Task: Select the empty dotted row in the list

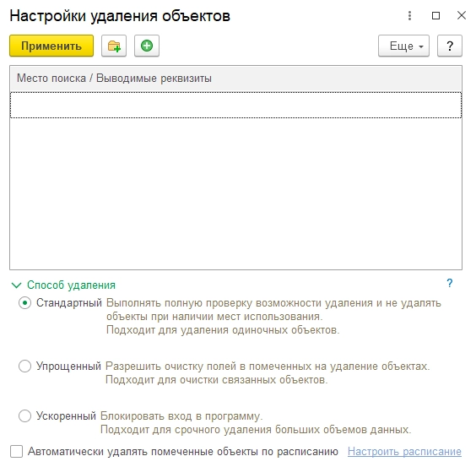Action: [x=235, y=105]
